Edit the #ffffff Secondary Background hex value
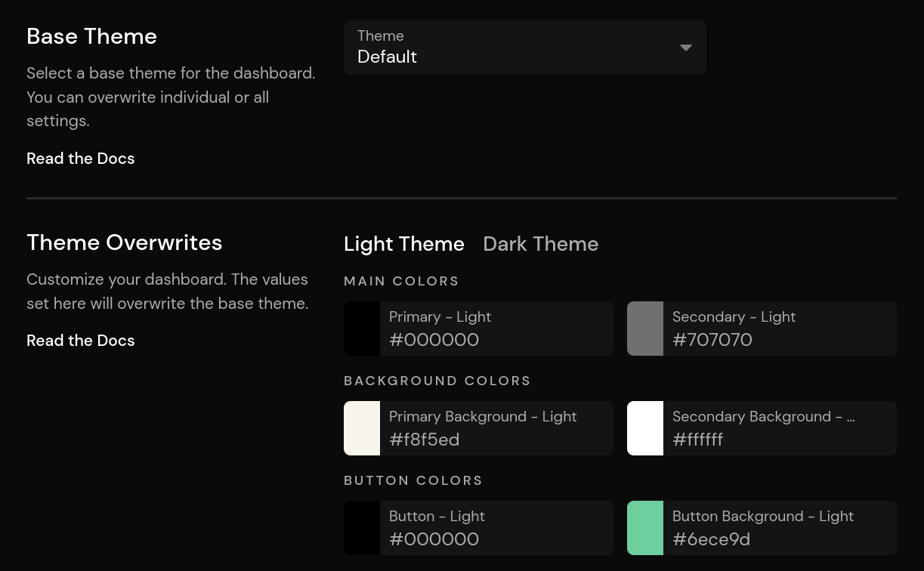The width and height of the screenshot is (924, 571). click(x=697, y=440)
